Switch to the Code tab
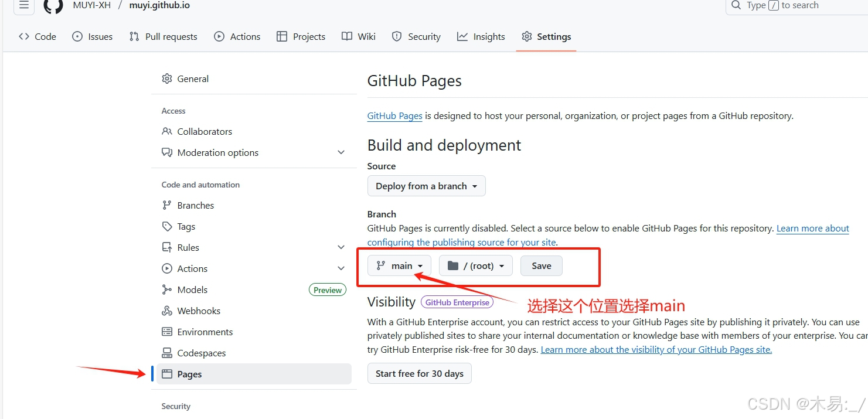Image resolution: width=868 pixels, height=419 pixels. pyautogui.click(x=38, y=36)
